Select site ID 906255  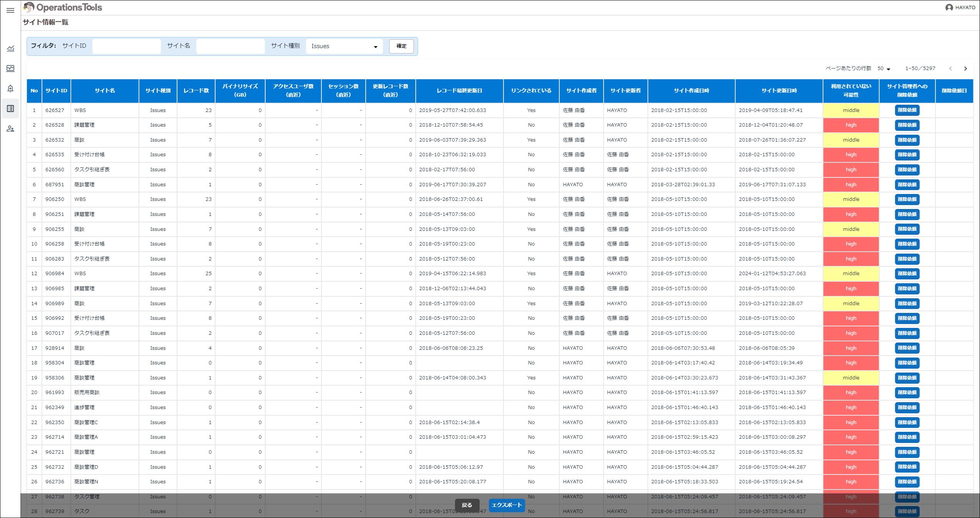(x=55, y=229)
